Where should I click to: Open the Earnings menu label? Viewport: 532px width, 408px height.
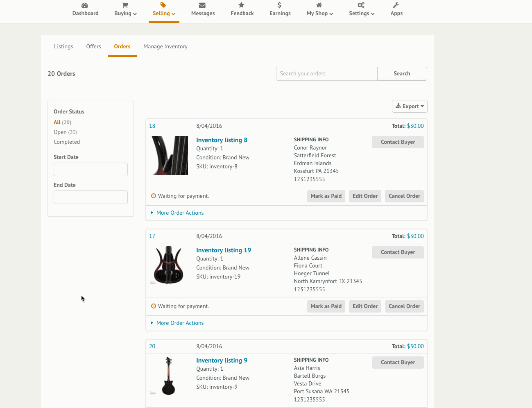[280, 14]
